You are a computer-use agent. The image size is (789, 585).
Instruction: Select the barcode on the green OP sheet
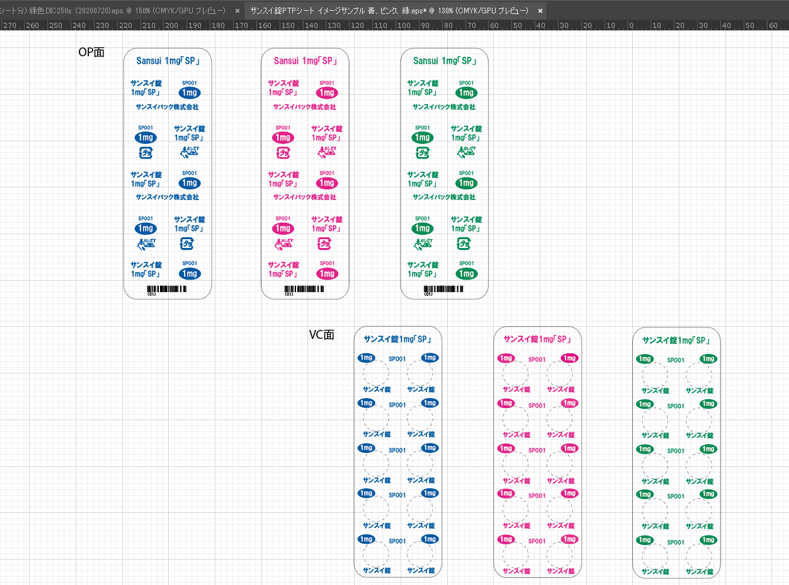click(x=443, y=290)
